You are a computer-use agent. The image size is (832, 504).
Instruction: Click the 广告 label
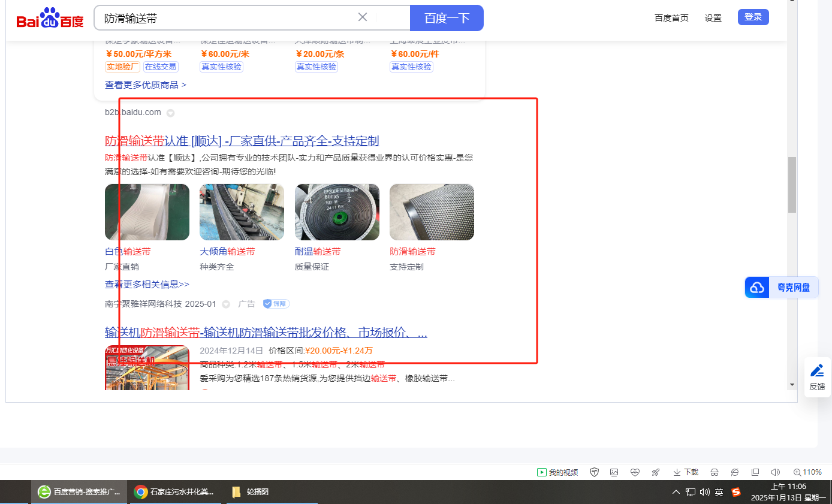click(x=246, y=304)
